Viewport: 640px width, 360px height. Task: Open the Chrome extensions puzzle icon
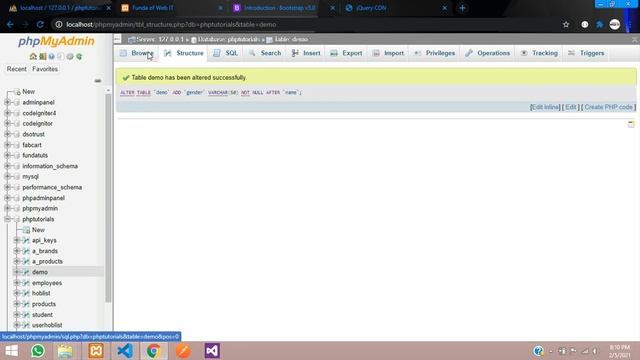click(x=600, y=24)
